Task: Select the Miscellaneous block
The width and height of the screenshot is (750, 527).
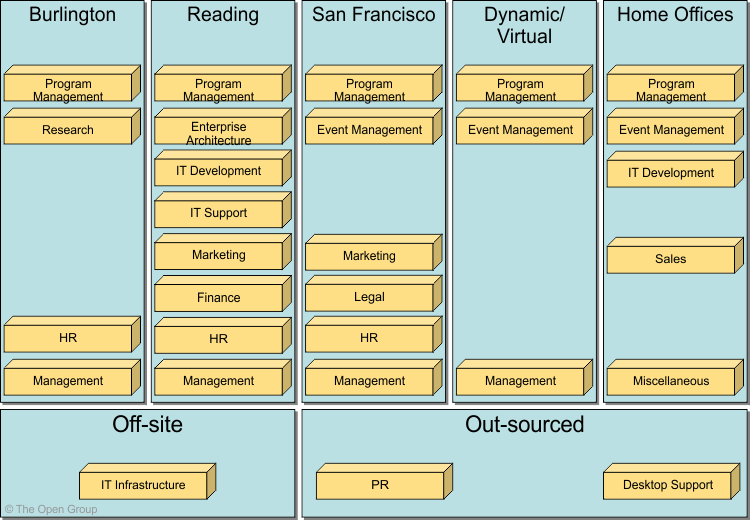Action: coord(675,377)
